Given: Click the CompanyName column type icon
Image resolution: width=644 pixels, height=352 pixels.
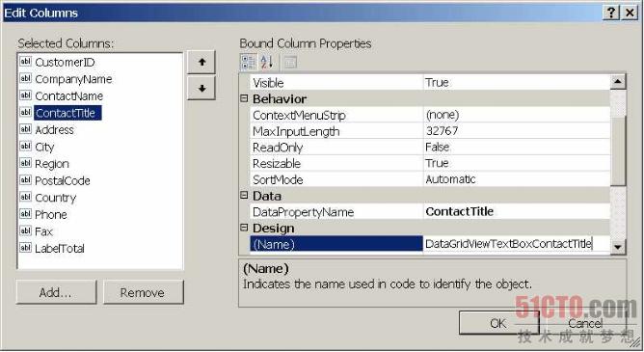Looking at the screenshot, I should [25, 78].
